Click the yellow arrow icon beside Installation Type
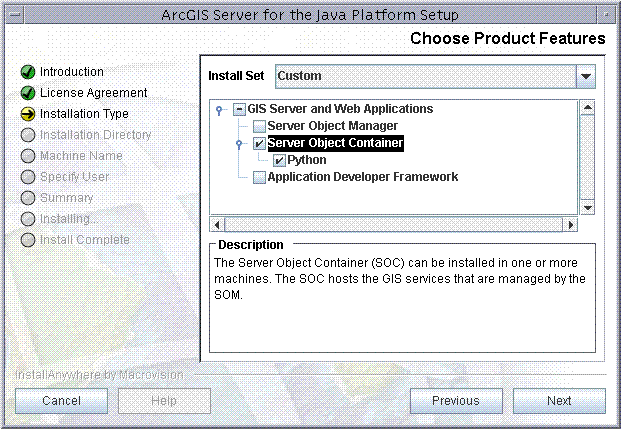 (28, 114)
